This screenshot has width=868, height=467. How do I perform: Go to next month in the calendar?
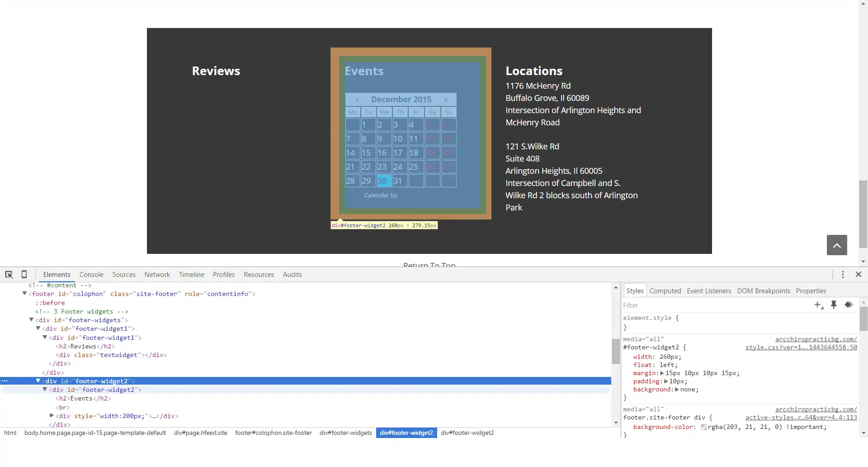(445, 100)
